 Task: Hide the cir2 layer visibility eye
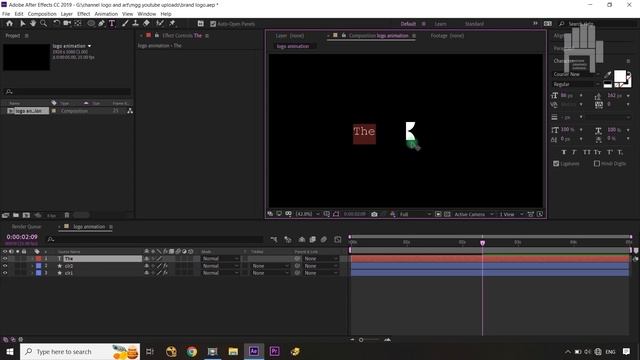[5, 266]
